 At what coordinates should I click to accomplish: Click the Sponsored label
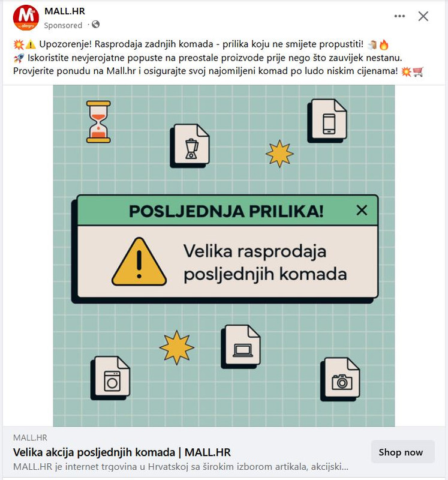click(x=63, y=25)
